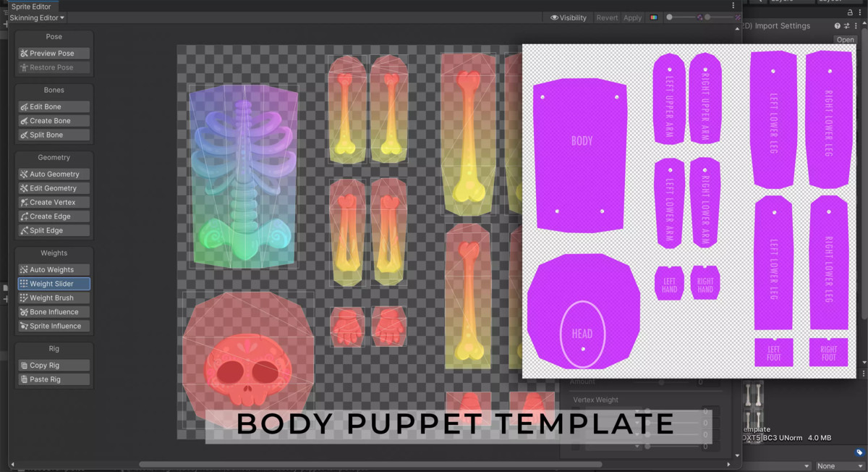The width and height of the screenshot is (868, 472).
Task: Select the Weight Brush tool
Action: [54, 298]
